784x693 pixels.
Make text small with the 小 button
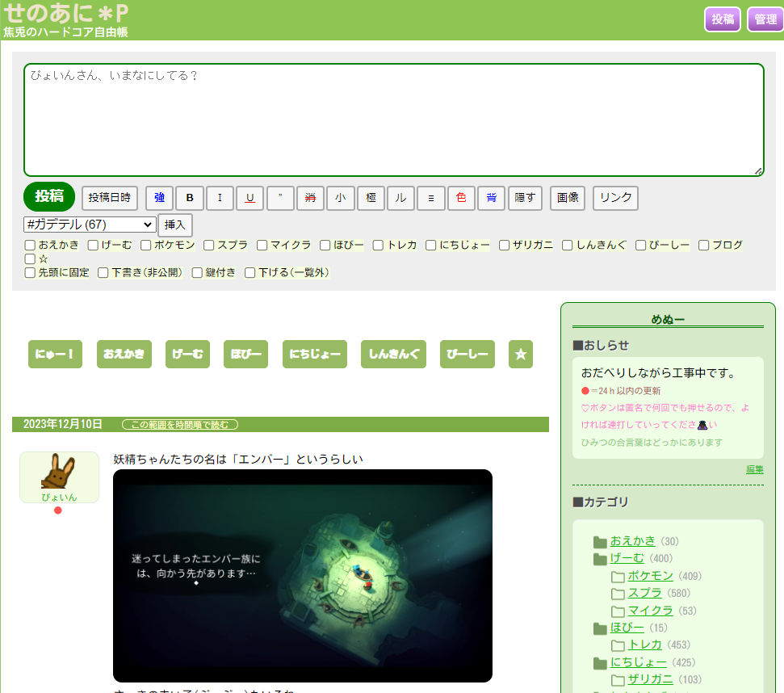pos(341,198)
